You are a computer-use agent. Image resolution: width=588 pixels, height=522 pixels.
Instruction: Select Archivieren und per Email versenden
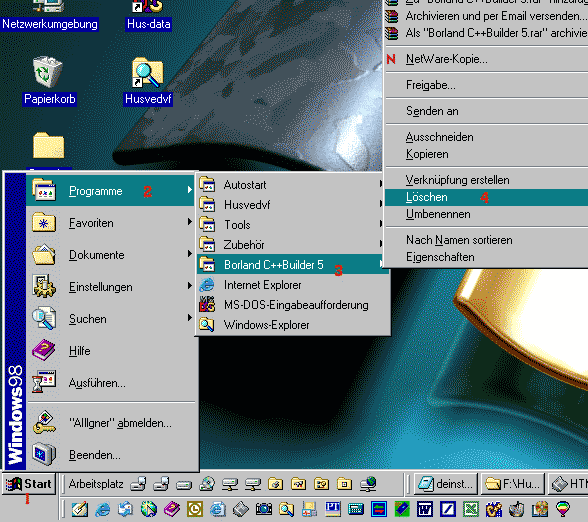pos(486,16)
